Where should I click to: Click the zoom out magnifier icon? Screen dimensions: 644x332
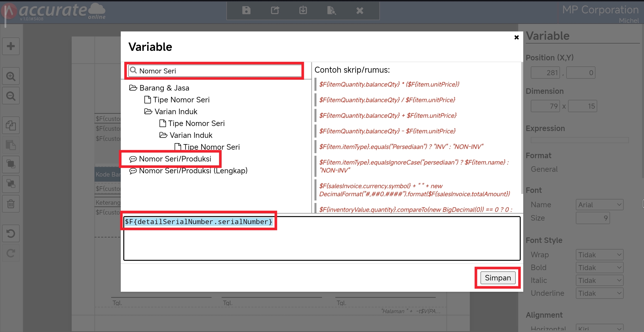11,96
